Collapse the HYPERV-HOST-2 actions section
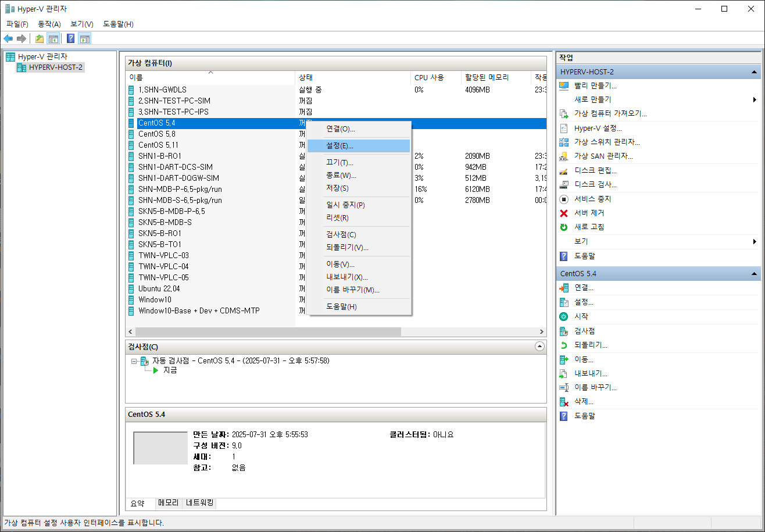 coord(754,72)
